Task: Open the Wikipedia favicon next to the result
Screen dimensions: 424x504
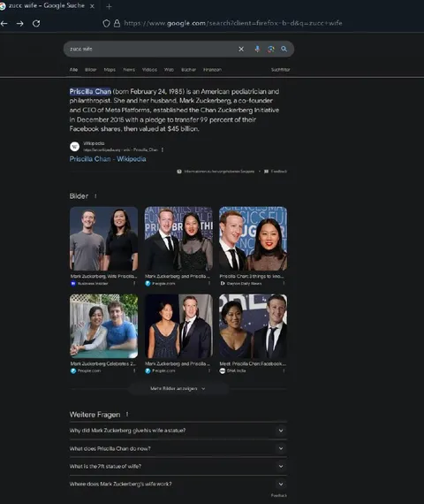Action: (74, 147)
